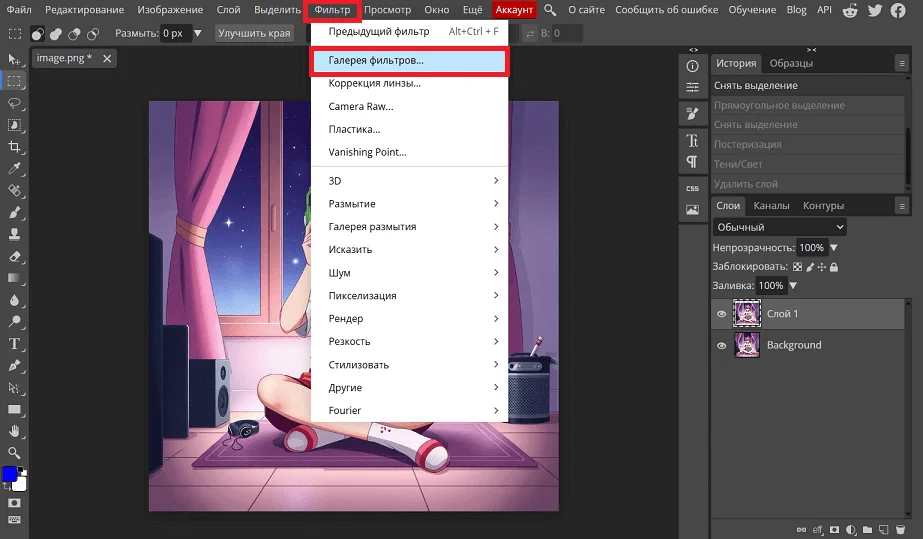The image size is (923, 539).
Task: Open the Info panel icon
Action: click(x=692, y=65)
